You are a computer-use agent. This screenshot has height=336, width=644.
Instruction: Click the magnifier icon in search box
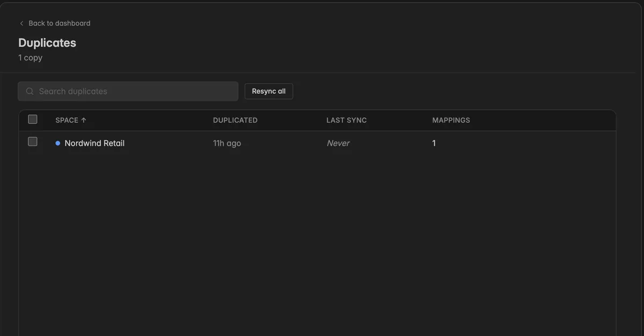pyautogui.click(x=30, y=92)
